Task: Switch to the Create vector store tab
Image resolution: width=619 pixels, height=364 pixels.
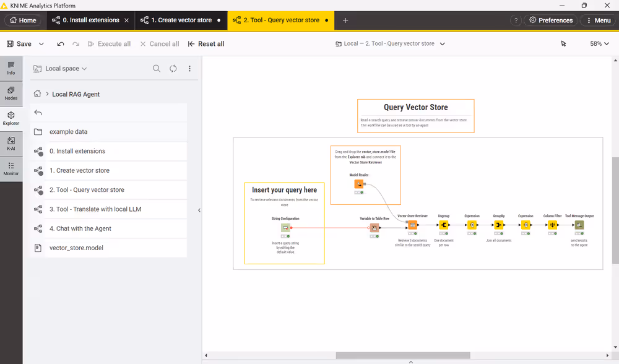Action: 181,20
